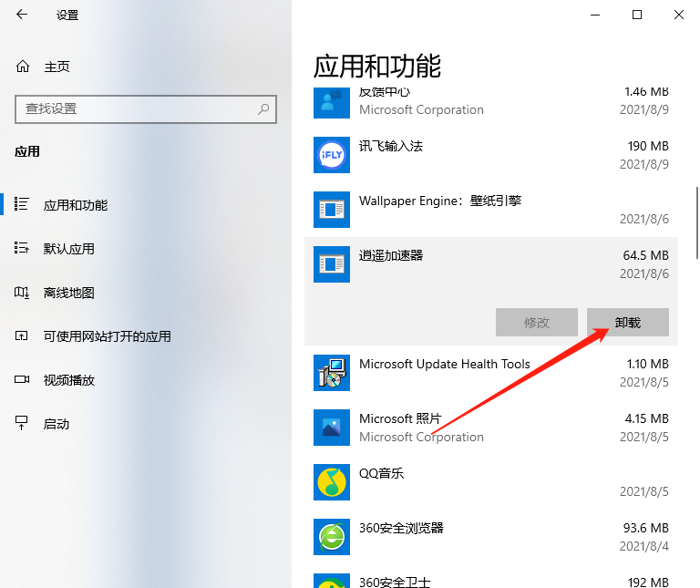Open 离线地图 in the sidebar

click(x=68, y=293)
